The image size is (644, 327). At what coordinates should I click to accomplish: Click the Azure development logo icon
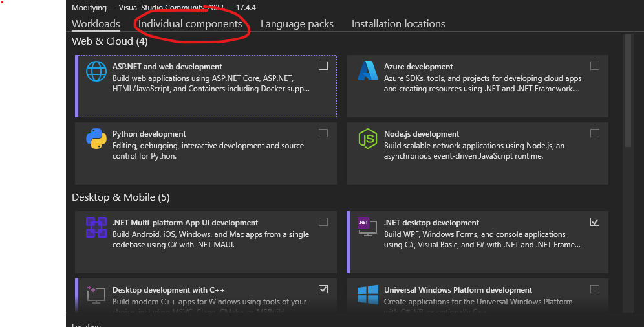(368, 71)
